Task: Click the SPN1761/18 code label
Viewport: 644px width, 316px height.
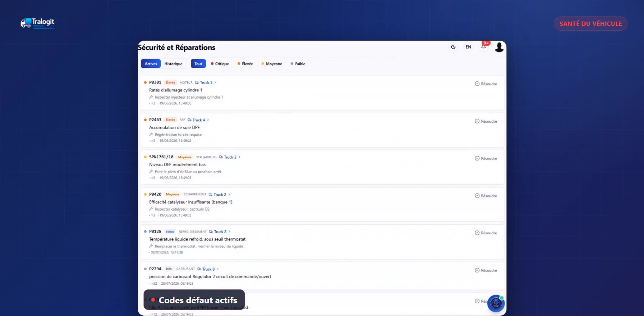Action: (161, 157)
